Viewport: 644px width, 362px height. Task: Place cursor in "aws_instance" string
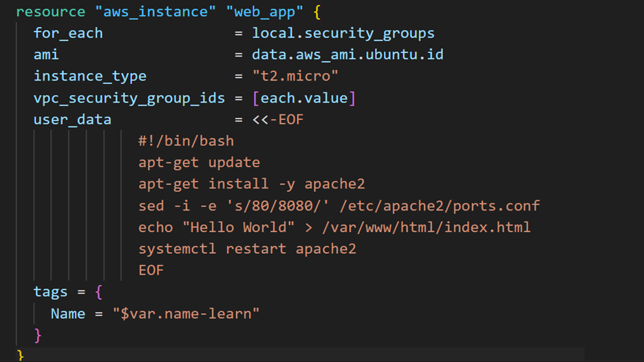155,12
